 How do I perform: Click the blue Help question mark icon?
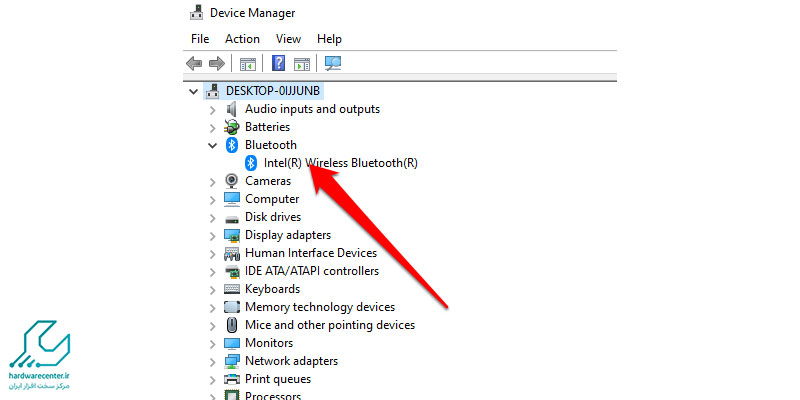coord(278,64)
